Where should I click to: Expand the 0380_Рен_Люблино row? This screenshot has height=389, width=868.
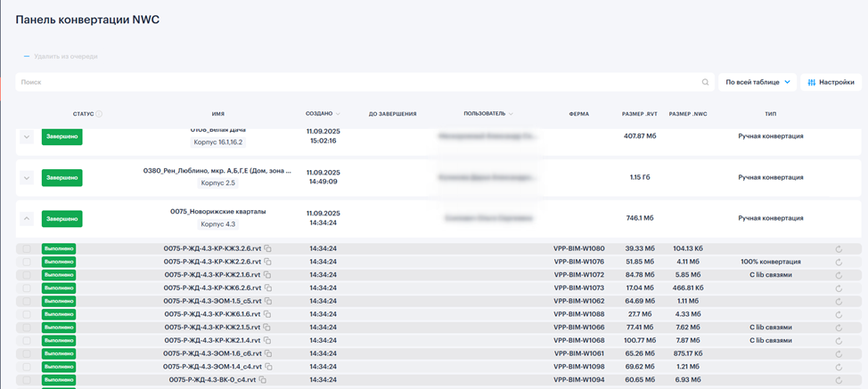[x=27, y=178]
